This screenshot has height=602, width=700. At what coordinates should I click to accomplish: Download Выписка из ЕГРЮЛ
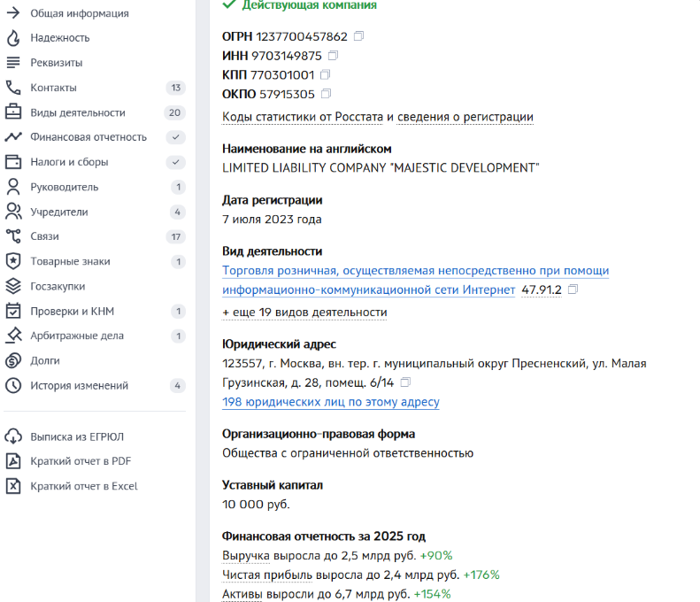(77, 436)
